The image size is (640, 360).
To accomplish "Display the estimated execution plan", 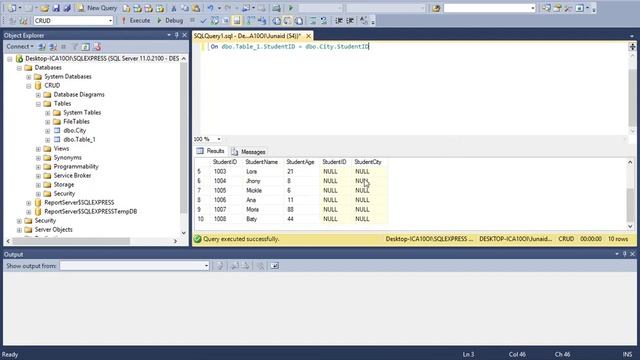I will 215,20.
